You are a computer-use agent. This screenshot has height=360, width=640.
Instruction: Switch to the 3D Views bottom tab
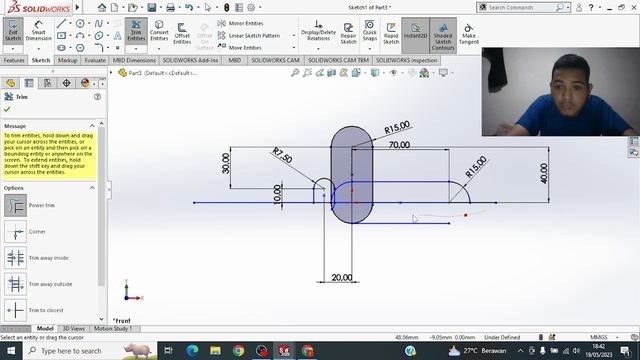tap(74, 329)
